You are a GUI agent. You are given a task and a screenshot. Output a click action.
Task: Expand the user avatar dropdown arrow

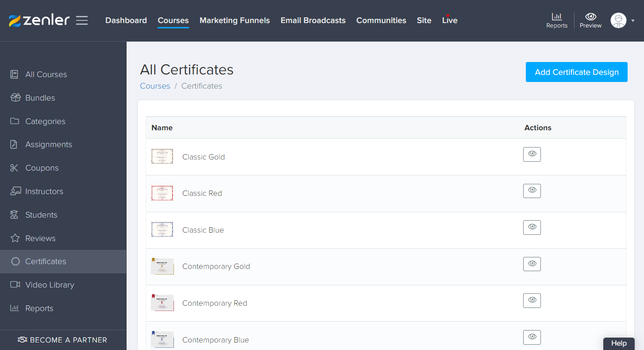coord(633,21)
